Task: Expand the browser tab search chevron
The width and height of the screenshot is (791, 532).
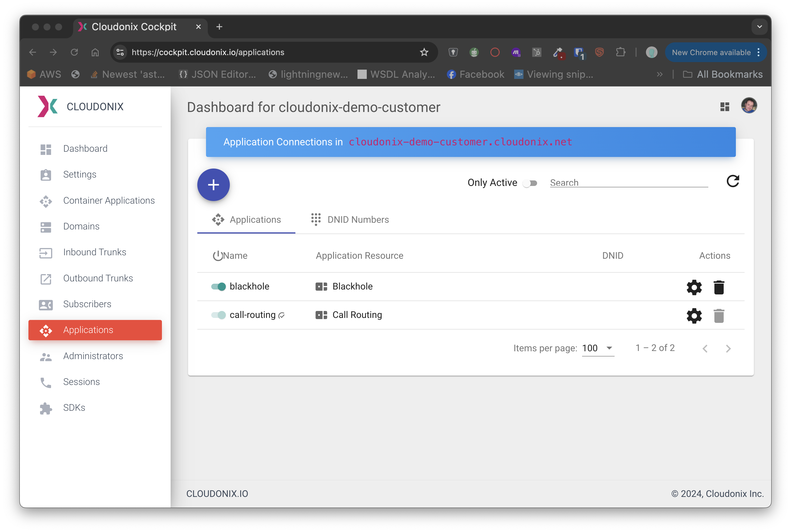Action: tap(759, 27)
